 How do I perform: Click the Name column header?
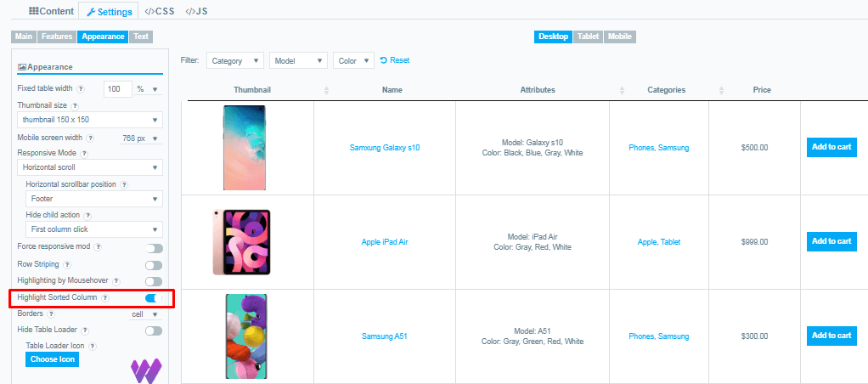[392, 90]
